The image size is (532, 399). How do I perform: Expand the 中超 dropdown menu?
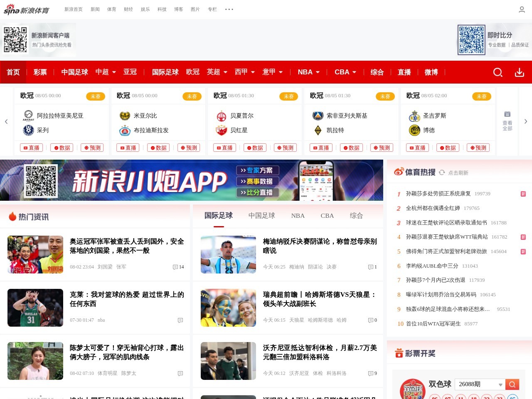[114, 72]
